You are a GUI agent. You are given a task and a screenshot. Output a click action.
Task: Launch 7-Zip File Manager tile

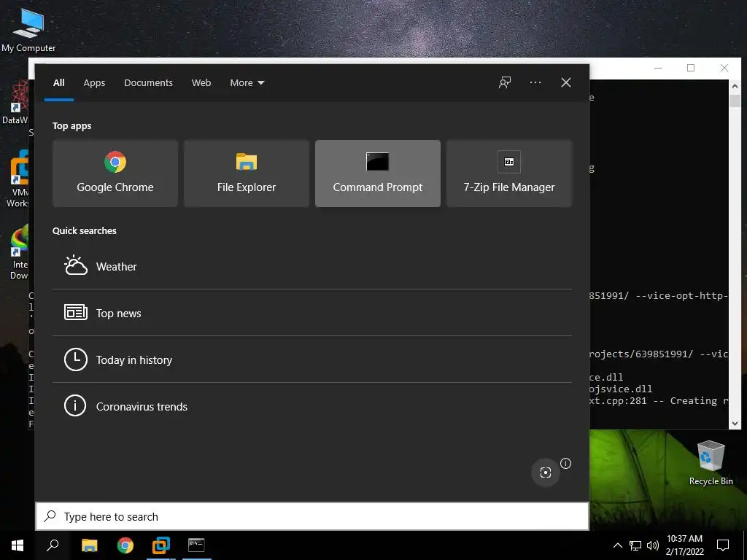508,174
